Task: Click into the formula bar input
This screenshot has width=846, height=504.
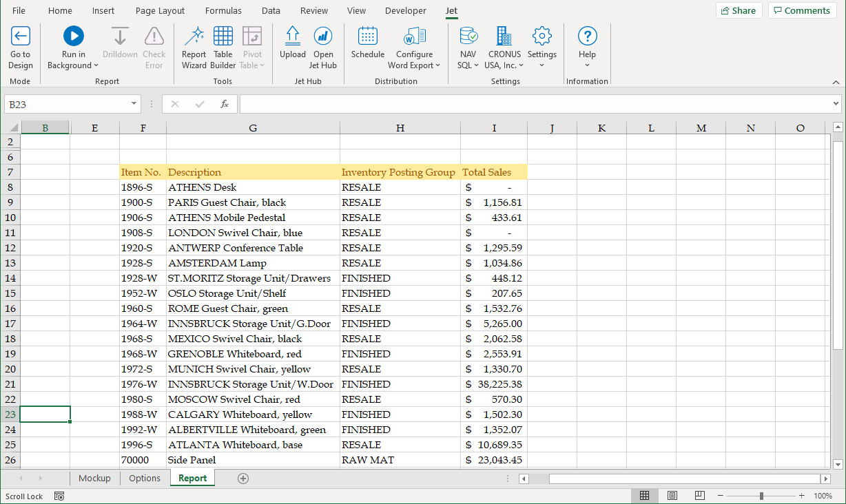Action: [x=535, y=104]
